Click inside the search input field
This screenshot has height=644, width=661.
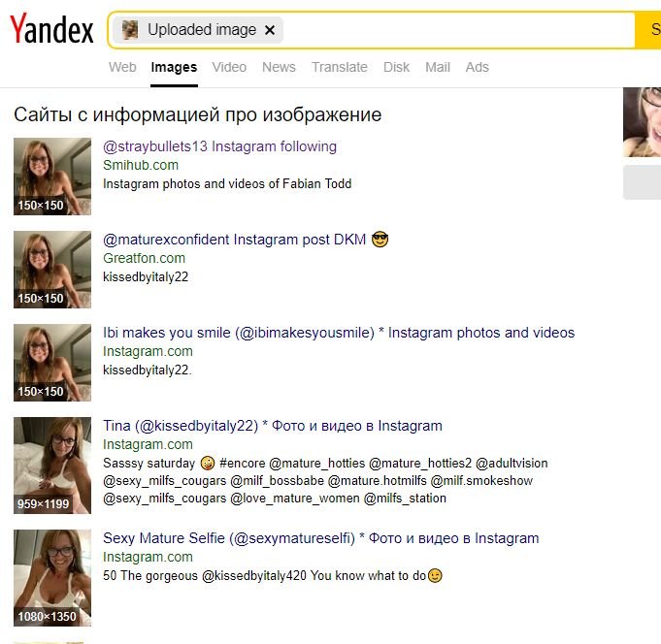(457, 30)
